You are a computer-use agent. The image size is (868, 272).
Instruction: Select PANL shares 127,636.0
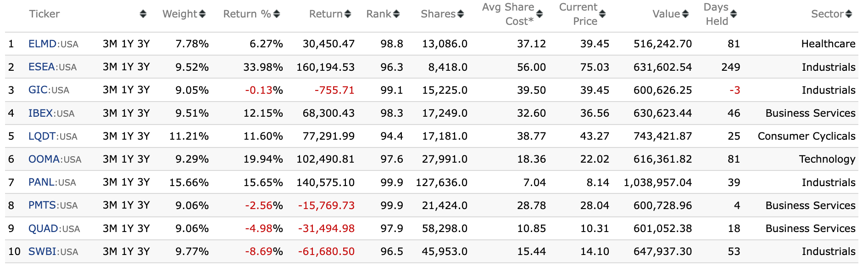[x=441, y=182]
